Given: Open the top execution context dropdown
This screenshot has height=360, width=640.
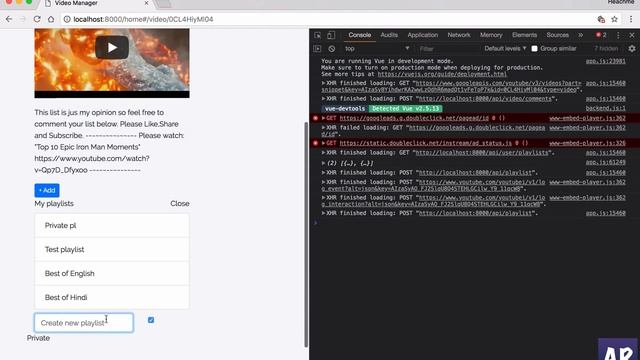Looking at the screenshot, I should pos(377,49).
